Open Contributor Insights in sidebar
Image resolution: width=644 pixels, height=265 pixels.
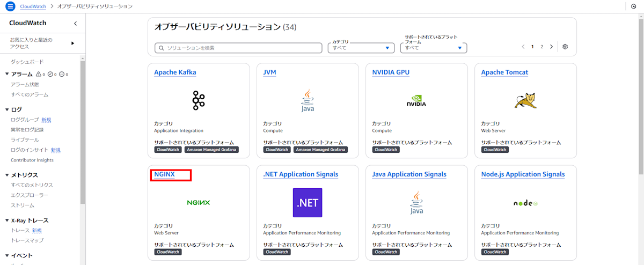pyautogui.click(x=32, y=160)
